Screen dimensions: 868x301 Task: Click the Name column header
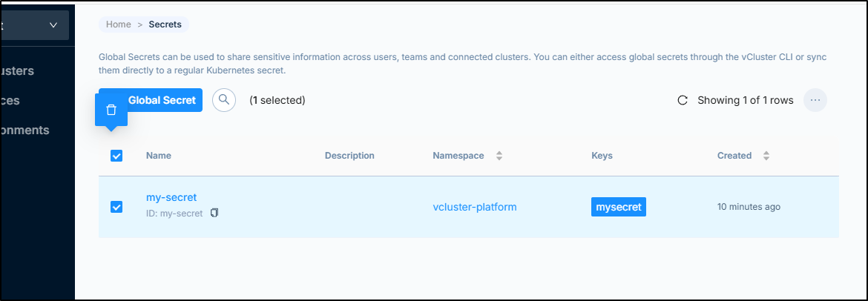tap(158, 156)
